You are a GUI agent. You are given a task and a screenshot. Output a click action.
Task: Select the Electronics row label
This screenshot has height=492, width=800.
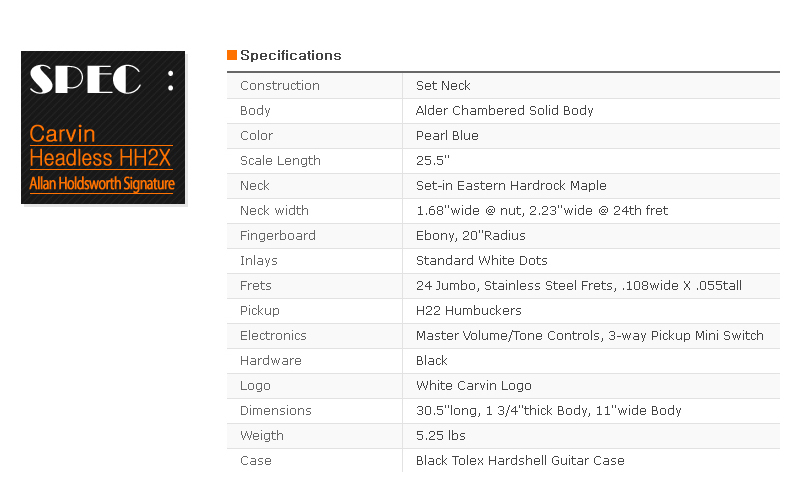point(273,336)
